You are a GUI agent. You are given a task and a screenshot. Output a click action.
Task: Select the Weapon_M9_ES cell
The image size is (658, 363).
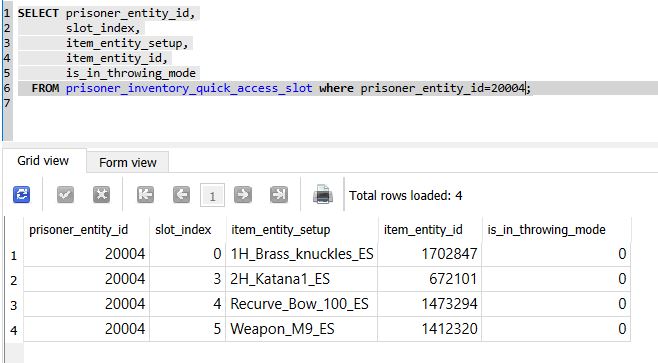coord(302,329)
